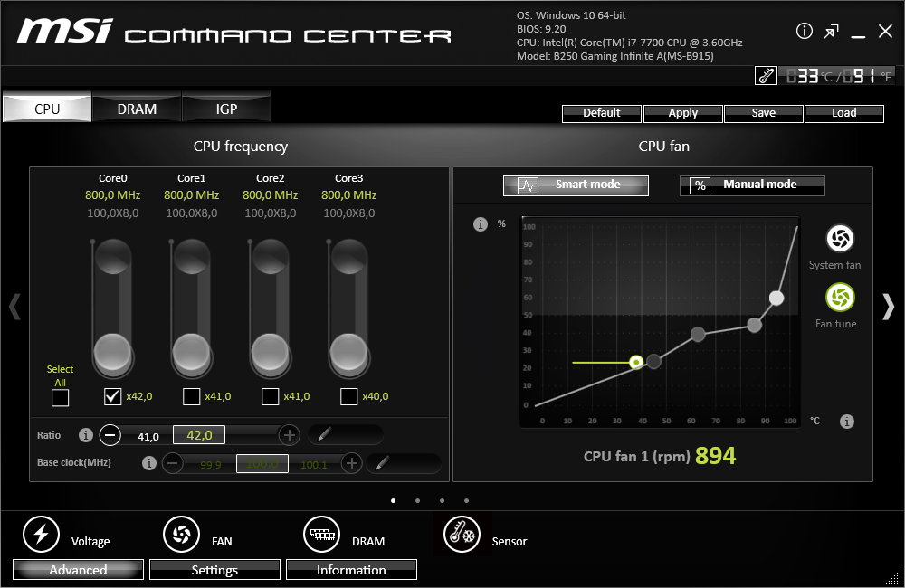Open the Settings section
Image resolution: width=905 pixels, height=588 pixels.
pyautogui.click(x=214, y=570)
